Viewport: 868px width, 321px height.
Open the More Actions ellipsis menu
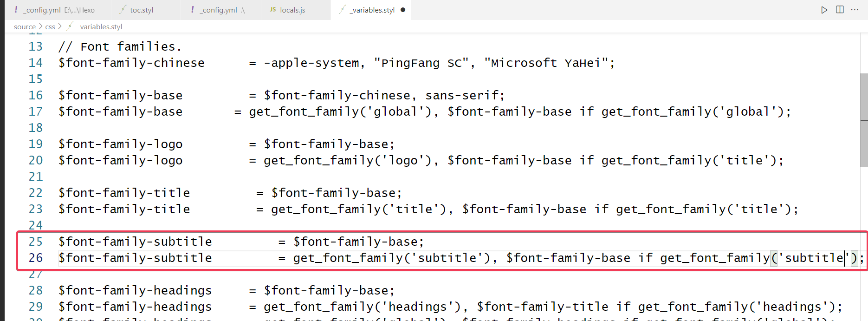coord(855,10)
